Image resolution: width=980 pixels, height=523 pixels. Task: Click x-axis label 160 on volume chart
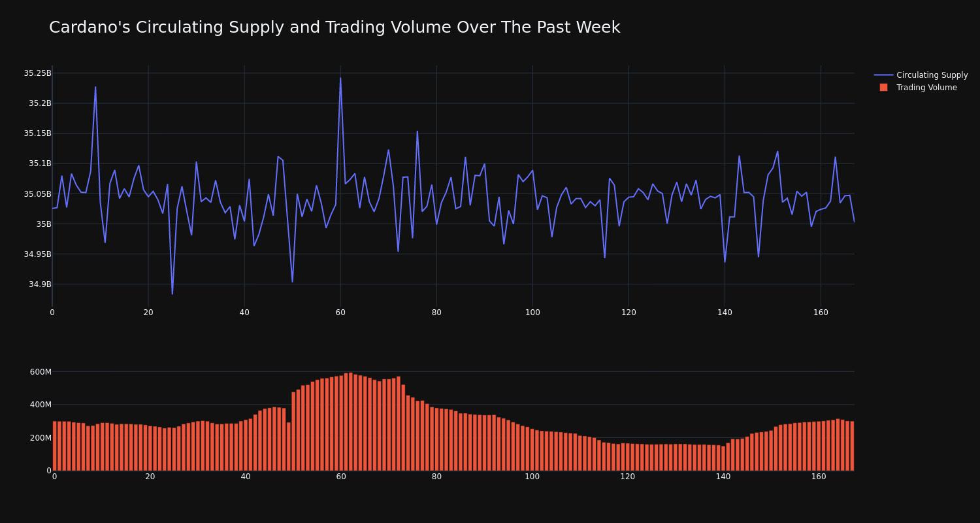(x=819, y=477)
